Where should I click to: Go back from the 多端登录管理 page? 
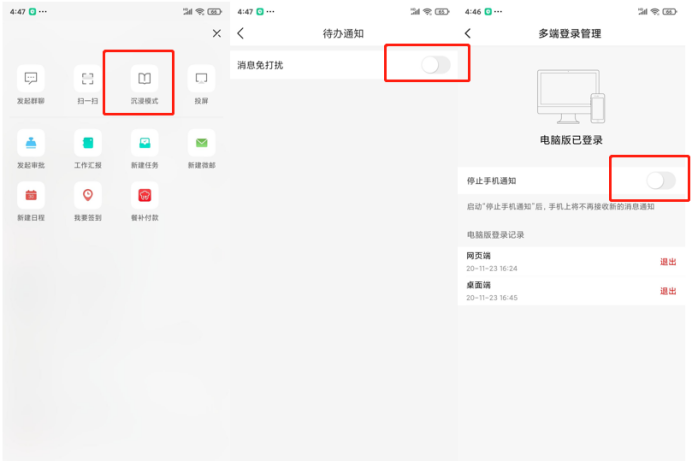pyautogui.click(x=468, y=33)
